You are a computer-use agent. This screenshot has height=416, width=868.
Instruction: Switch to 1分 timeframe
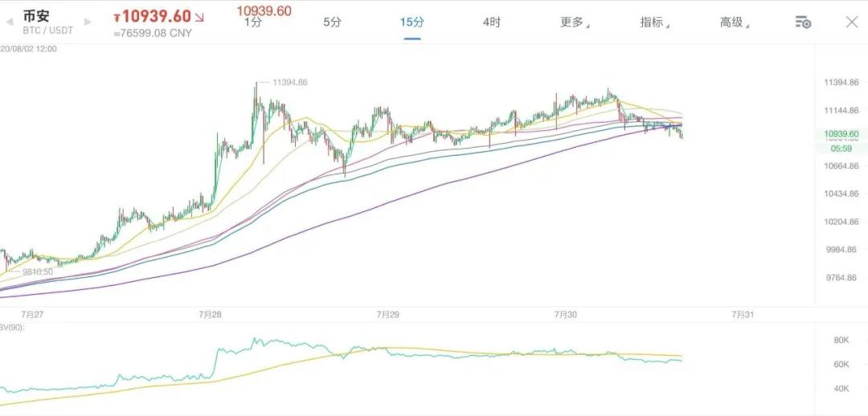[x=253, y=22]
